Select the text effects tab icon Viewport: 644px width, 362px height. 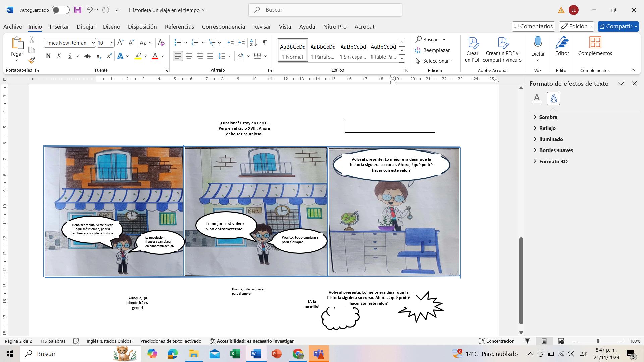click(553, 98)
